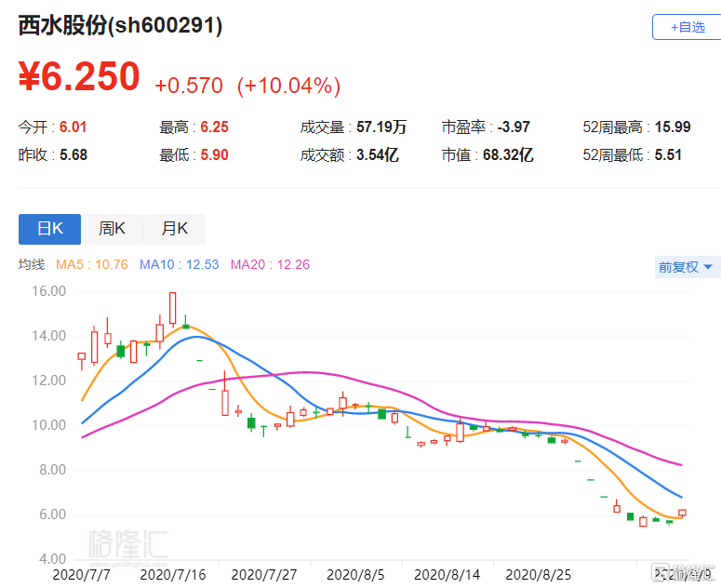The width and height of the screenshot is (721, 588).
Task: Click the 市值 value 68.32亿
Action: pyautogui.click(x=508, y=155)
